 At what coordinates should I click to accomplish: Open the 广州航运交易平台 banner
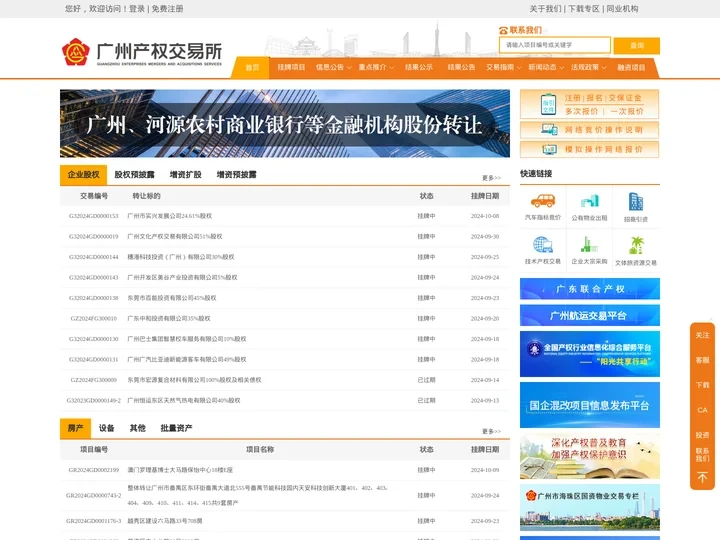pos(590,315)
